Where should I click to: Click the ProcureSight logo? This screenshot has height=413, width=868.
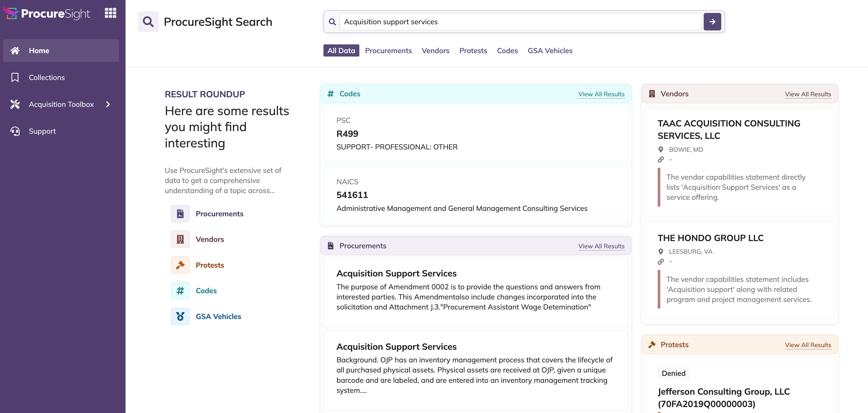[x=47, y=13]
